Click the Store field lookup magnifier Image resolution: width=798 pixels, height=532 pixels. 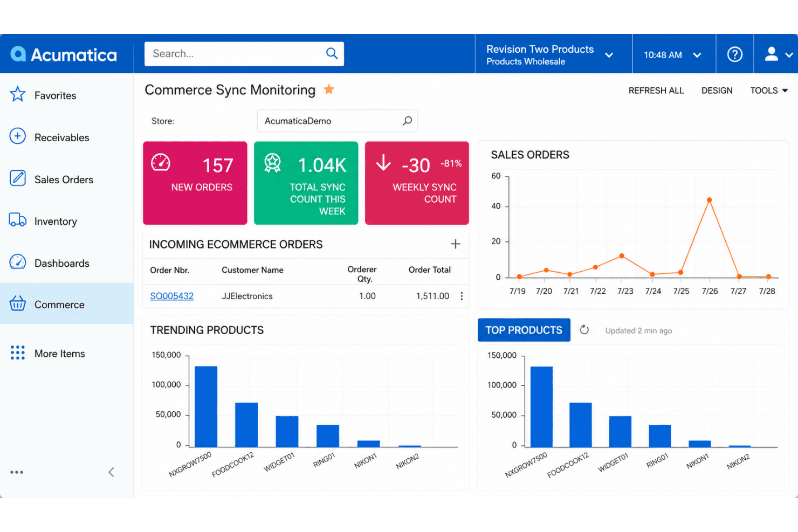pos(407,121)
